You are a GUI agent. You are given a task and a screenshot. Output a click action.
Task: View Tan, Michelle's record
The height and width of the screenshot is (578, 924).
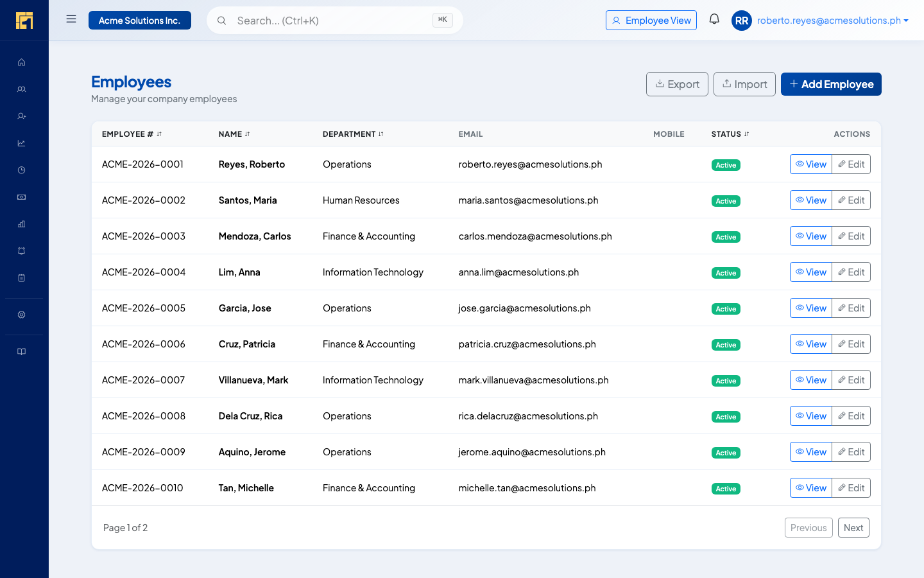click(x=811, y=488)
